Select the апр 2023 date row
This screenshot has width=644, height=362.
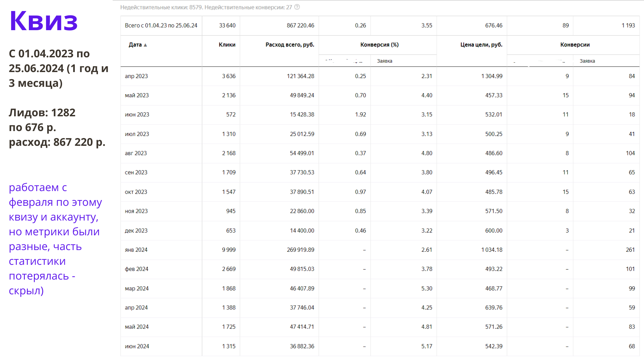coord(136,76)
